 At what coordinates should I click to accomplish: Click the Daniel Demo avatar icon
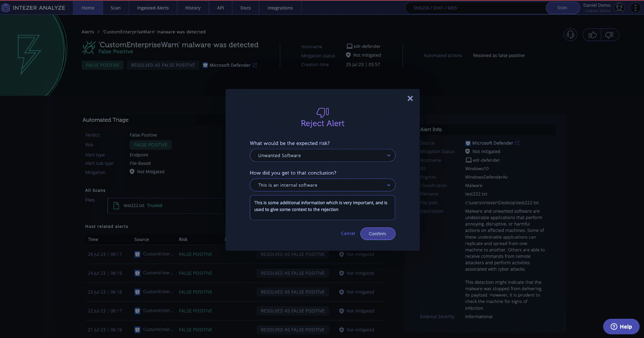(619, 8)
